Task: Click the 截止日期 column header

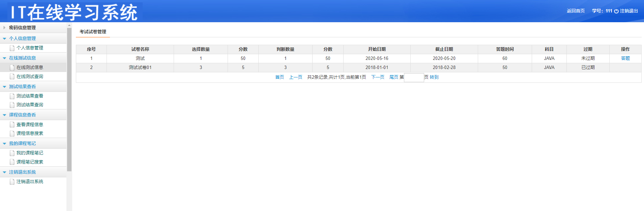Action: (444, 49)
